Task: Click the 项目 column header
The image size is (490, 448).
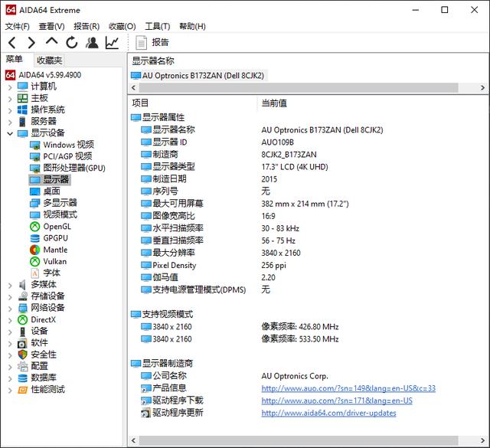Action: coord(140,103)
